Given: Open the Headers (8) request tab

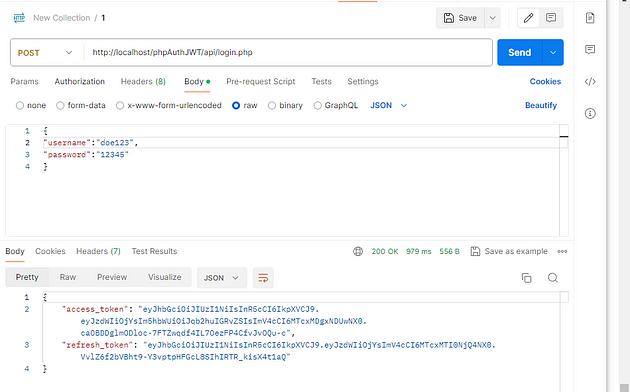Looking at the screenshot, I should pyautogui.click(x=143, y=82).
